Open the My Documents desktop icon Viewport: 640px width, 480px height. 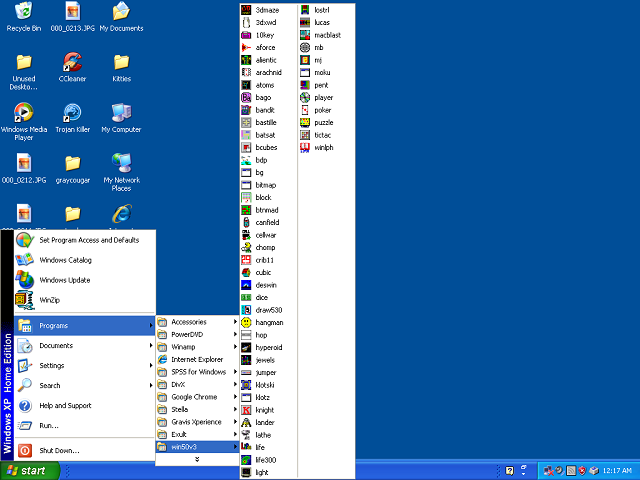pyautogui.click(x=121, y=17)
